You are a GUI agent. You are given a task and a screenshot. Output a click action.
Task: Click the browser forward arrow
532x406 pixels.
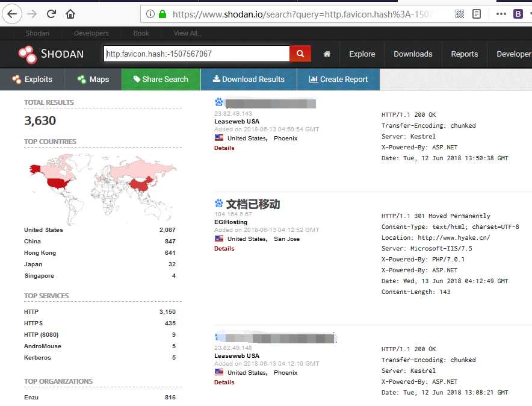(x=32, y=14)
